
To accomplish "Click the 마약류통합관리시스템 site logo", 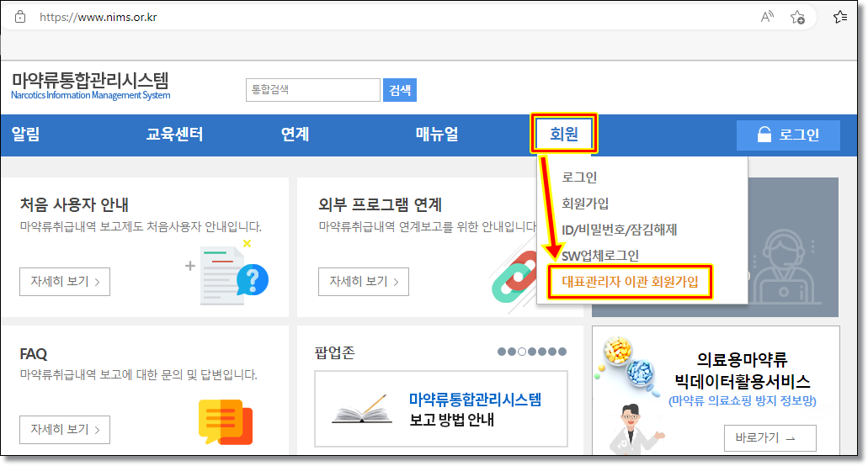I will [90, 86].
